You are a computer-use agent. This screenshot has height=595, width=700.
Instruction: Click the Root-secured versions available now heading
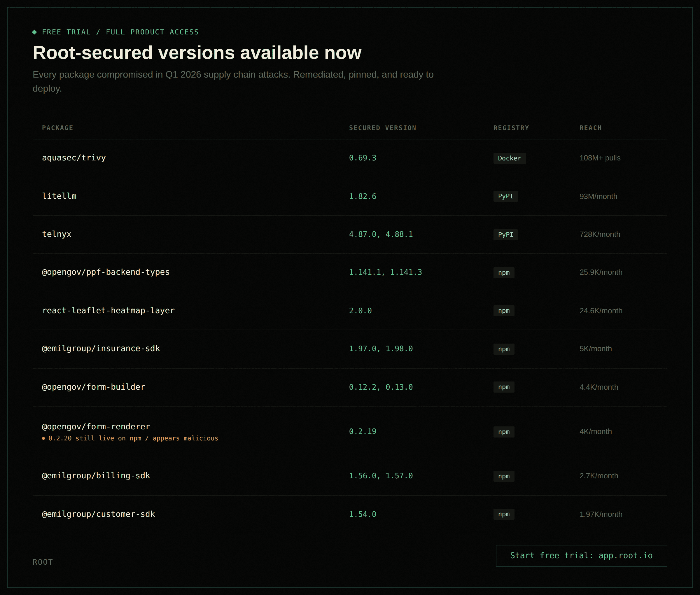(x=197, y=53)
